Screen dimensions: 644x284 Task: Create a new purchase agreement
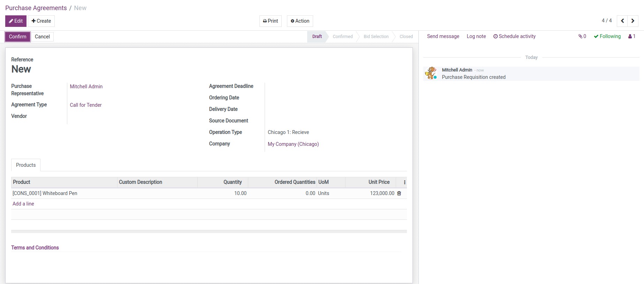(41, 21)
